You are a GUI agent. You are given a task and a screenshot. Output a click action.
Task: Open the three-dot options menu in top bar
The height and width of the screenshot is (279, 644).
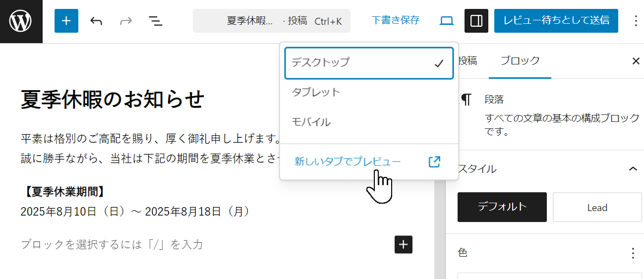(636, 21)
